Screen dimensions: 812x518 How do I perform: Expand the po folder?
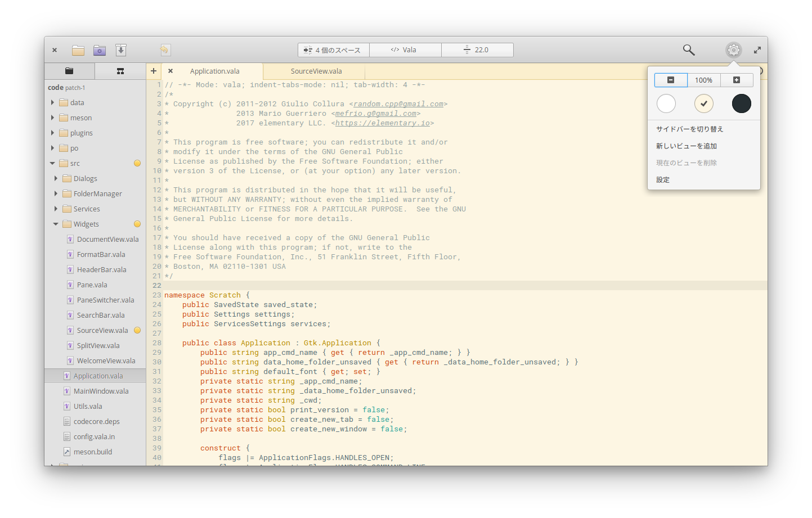pyautogui.click(x=52, y=148)
